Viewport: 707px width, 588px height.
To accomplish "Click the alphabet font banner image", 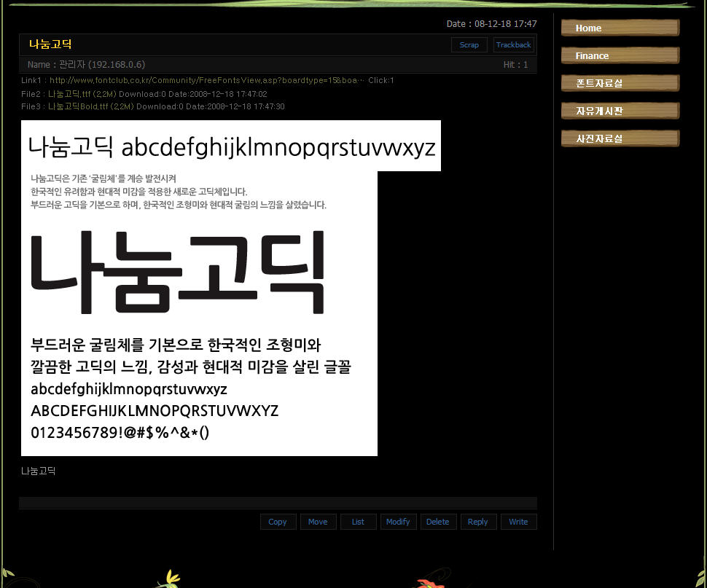I will [231, 146].
